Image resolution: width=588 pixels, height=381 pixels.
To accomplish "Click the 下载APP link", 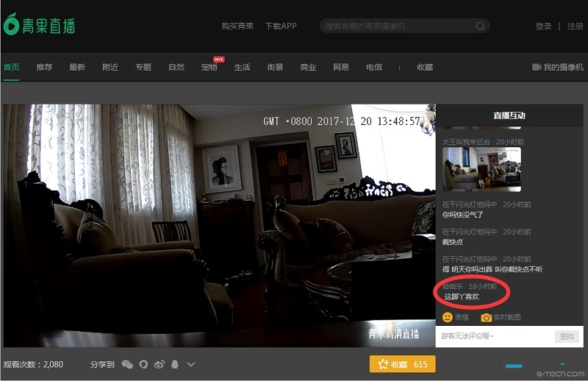I will tap(281, 26).
